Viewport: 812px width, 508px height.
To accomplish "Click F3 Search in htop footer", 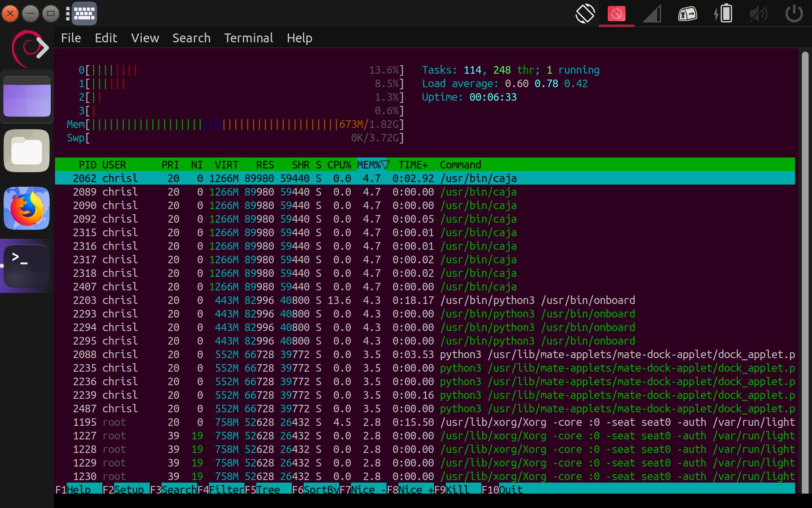I will [173, 489].
